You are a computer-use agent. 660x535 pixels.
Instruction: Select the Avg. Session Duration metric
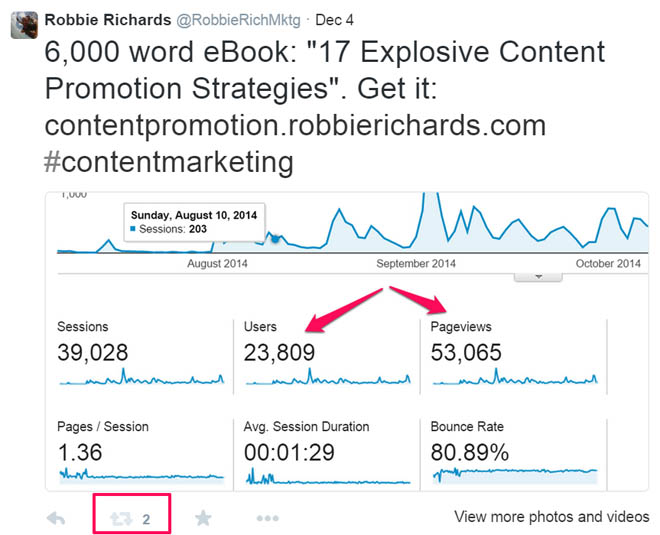coord(327,452)
